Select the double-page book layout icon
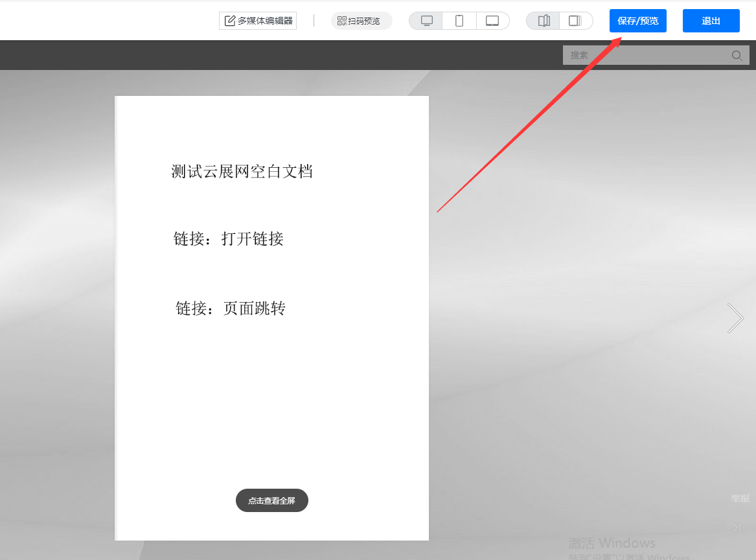The height and width of the screenshot is (560, 756). click(x=544, y=21)
